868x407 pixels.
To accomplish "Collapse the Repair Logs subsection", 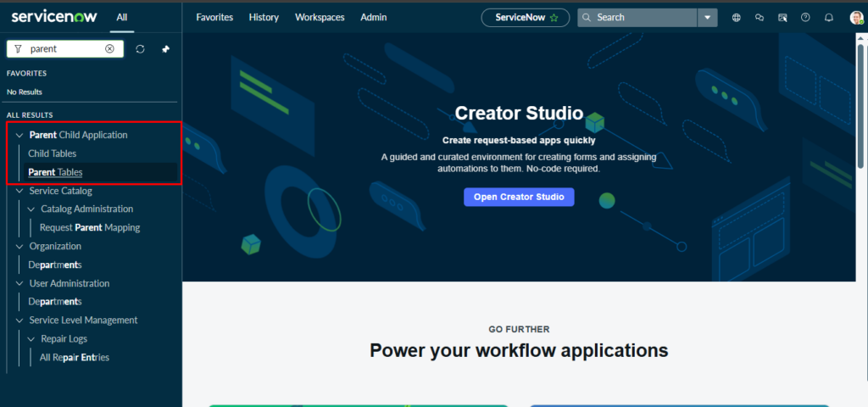I will click(32, 339).
